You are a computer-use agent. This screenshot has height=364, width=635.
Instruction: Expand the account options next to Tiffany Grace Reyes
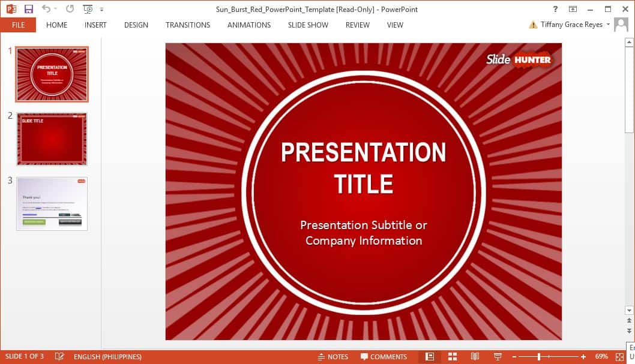pyautogui.click(x=607, y=25)
